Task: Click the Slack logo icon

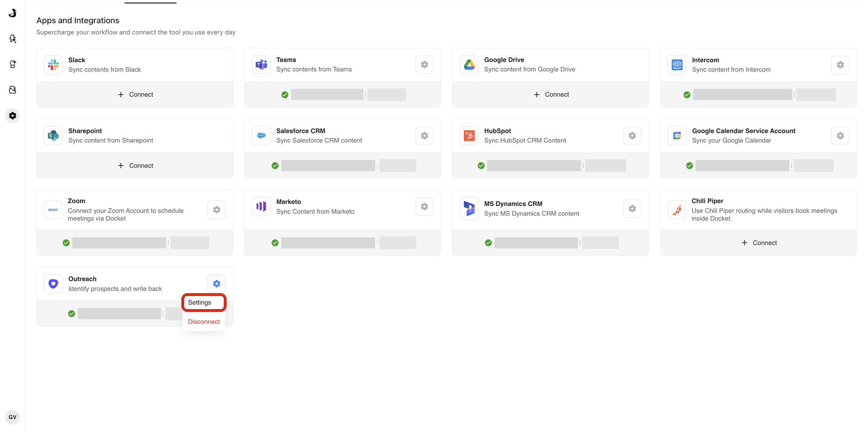Action: pyautogui.click(x=54, y=65)
